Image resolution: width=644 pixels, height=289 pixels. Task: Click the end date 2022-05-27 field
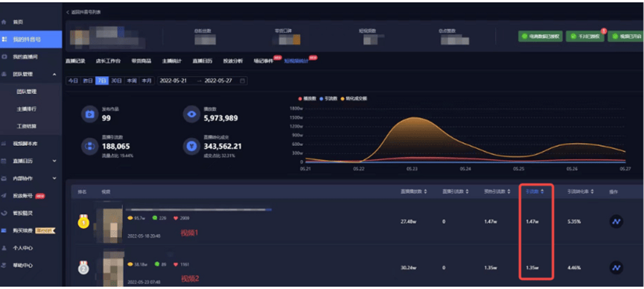click(218, 81)
